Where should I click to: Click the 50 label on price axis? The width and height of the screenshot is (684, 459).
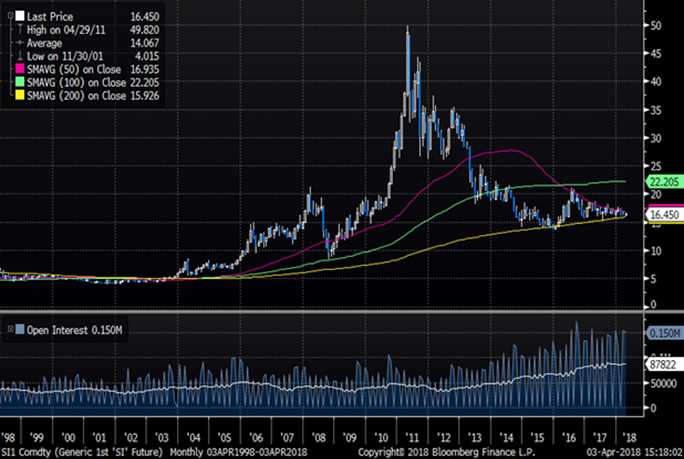(653, 25)
